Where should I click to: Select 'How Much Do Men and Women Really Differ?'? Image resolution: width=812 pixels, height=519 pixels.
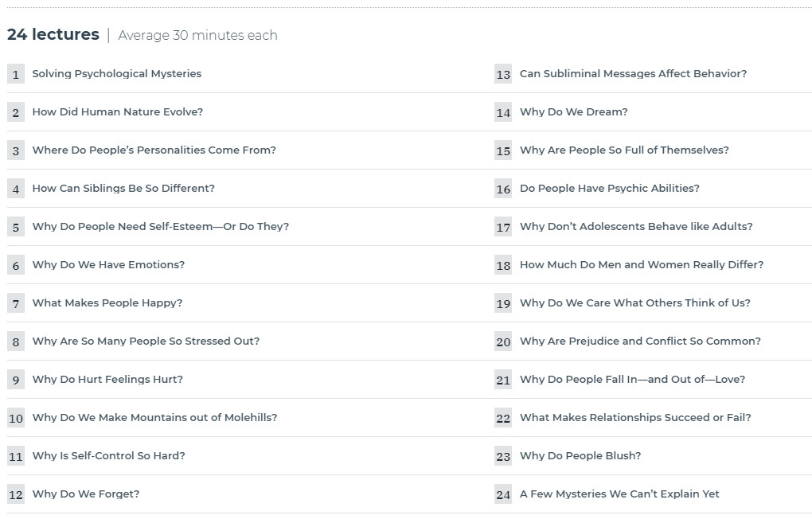coord(641,265)
